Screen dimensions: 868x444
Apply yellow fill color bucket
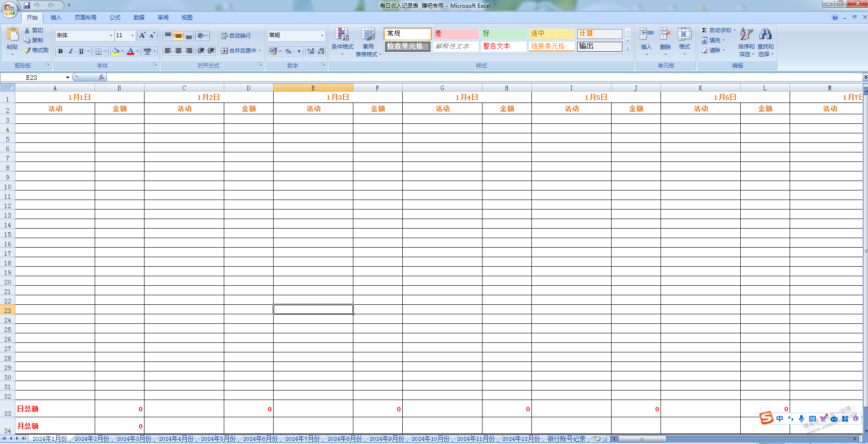(116, 51)
